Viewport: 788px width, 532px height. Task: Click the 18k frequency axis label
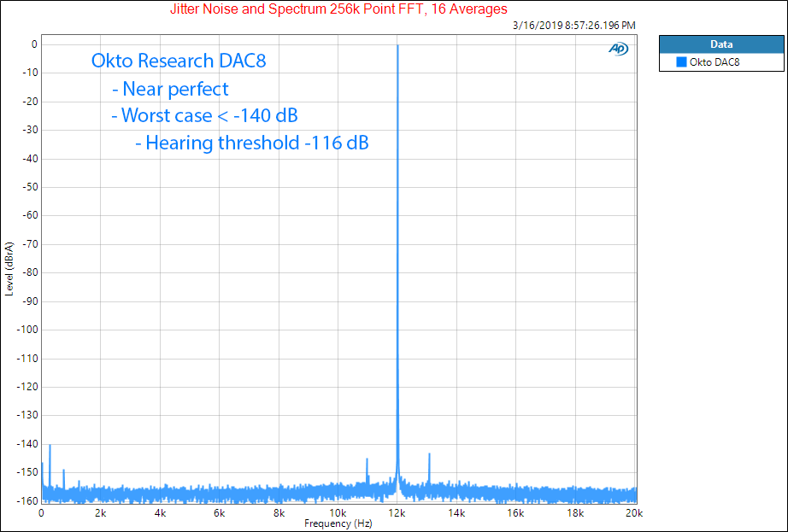click(575, 513)
